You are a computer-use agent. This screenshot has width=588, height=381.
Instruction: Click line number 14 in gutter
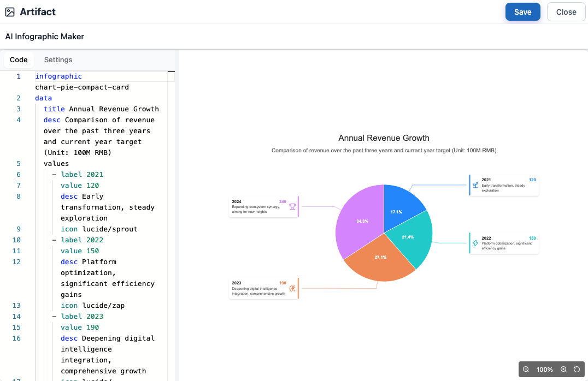[16, 316]
